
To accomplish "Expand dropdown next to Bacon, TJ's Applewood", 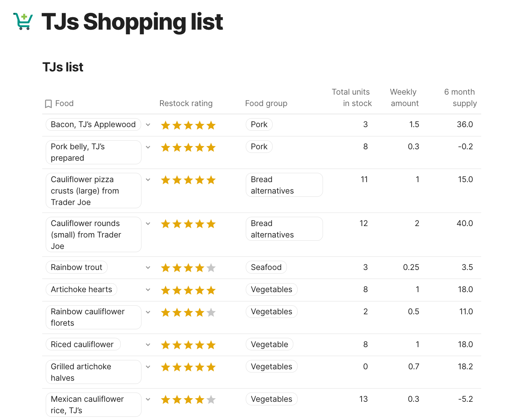I will click(148, 125).
